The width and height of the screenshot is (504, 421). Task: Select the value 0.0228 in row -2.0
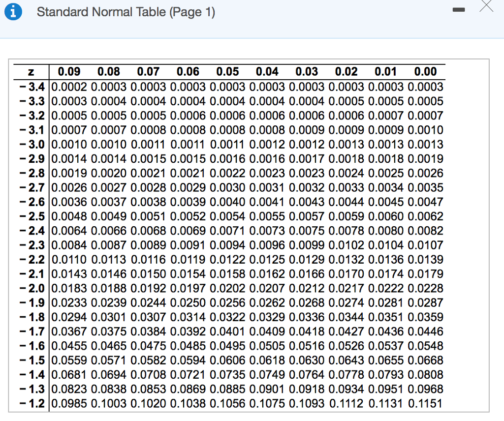coord(425,288)
